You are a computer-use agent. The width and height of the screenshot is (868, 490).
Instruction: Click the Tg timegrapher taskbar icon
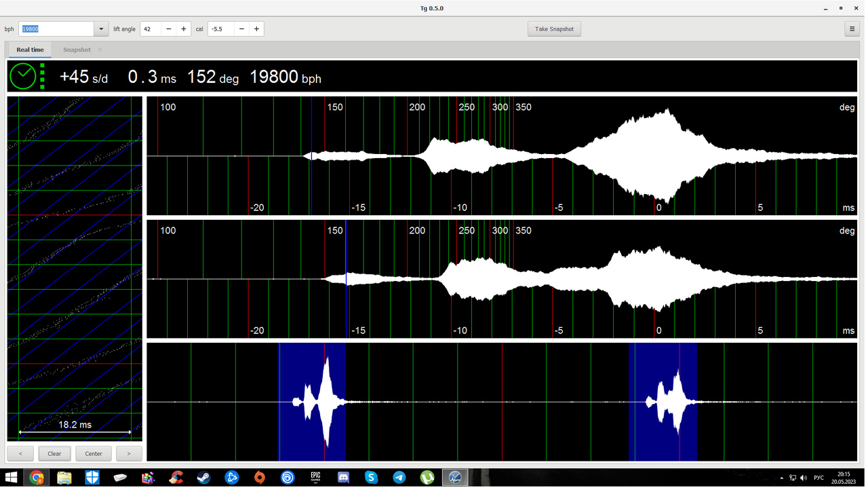pyautogui.click(x=455, y=478)
